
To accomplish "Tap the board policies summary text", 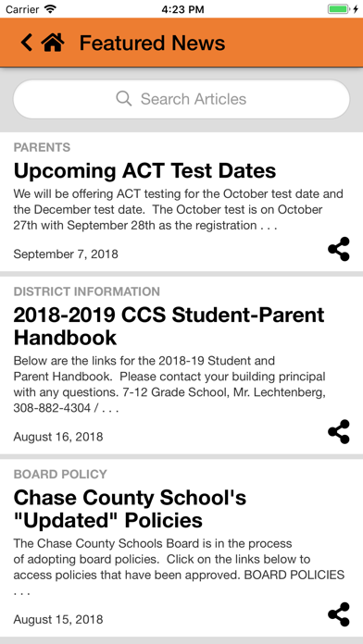I will (179, 567).
